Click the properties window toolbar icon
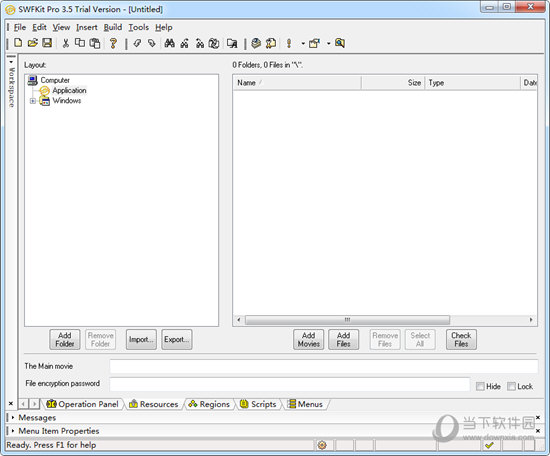Screen dimensions: 550x456 click(314, 43)
